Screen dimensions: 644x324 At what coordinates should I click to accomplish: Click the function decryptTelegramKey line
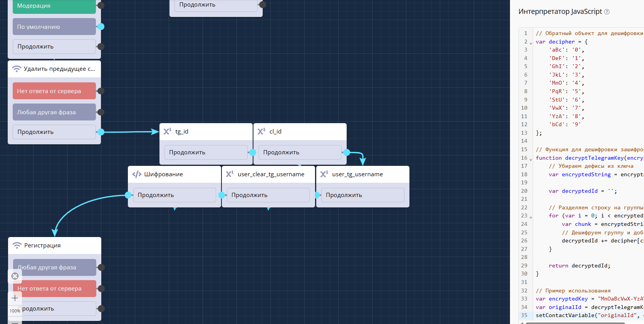[x=590, y=158]
